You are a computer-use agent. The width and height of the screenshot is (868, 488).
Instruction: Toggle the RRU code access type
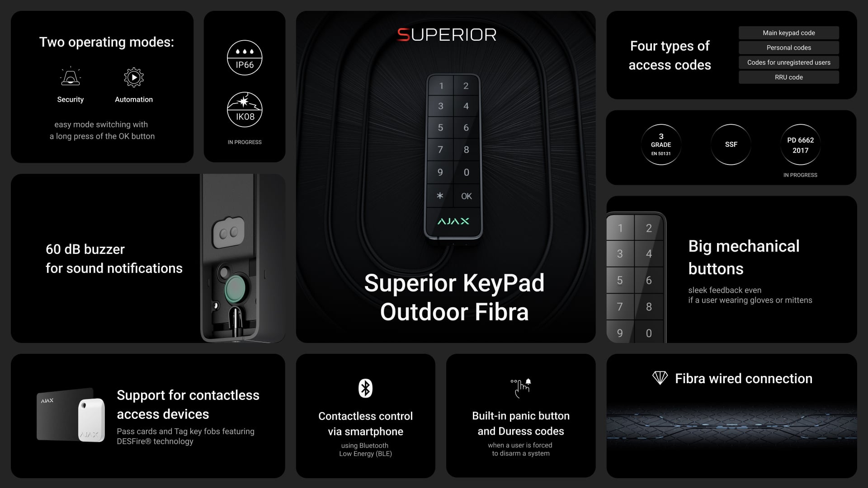pos(789,77)
